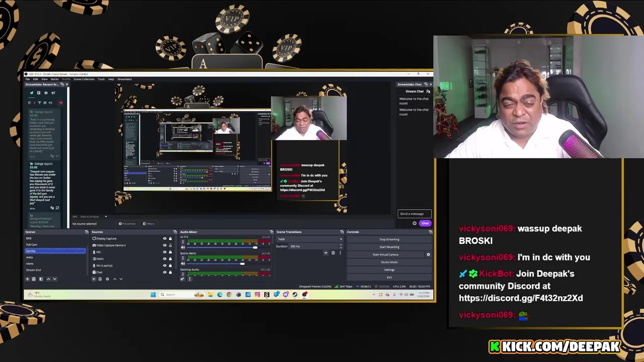The height and width of the screenshot is (362, 644).
Task: Open virtual camera settings gear
Action: pyautogui.click(x=429, y=254)
